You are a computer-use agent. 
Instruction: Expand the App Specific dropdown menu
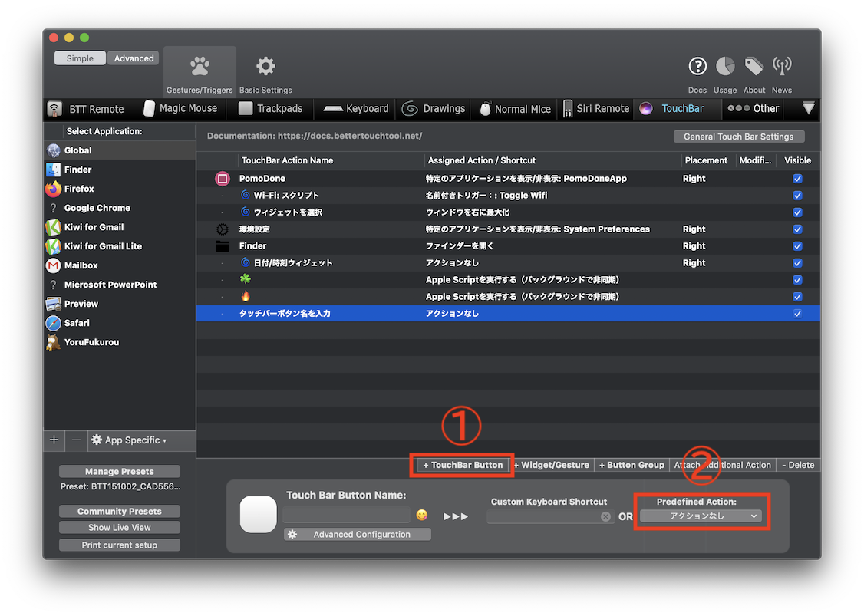click(129, 440)
